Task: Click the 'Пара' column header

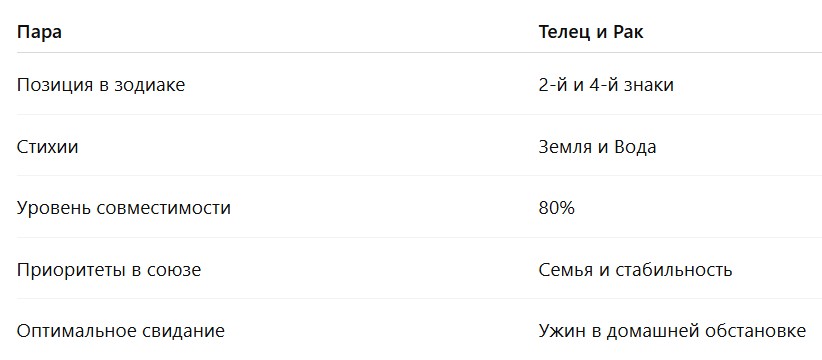Action: 39,32
